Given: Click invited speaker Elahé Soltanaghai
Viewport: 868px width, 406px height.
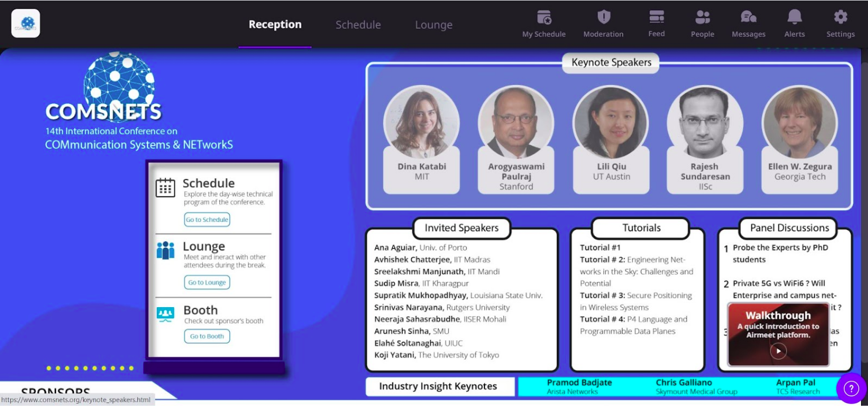Looking at the screenshot, I should point(418,343).
